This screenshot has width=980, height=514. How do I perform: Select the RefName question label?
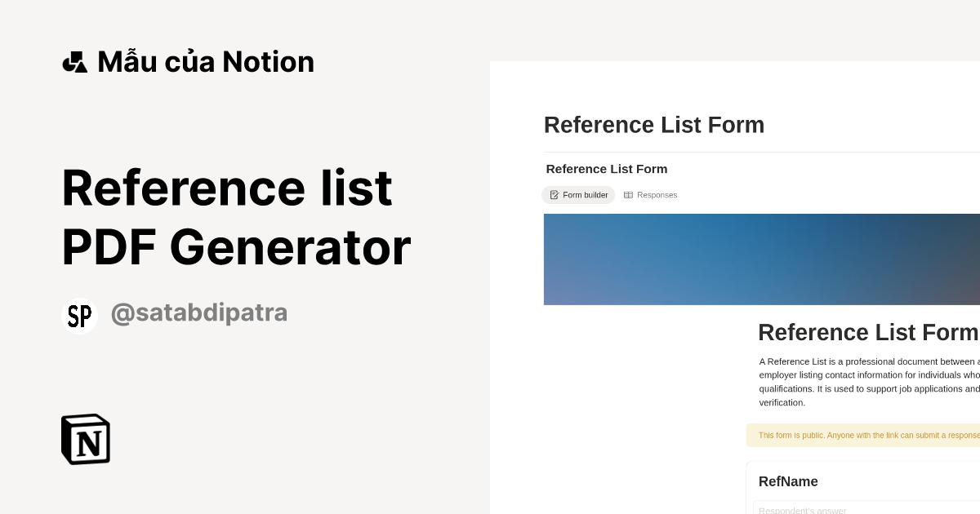(788, 481)
